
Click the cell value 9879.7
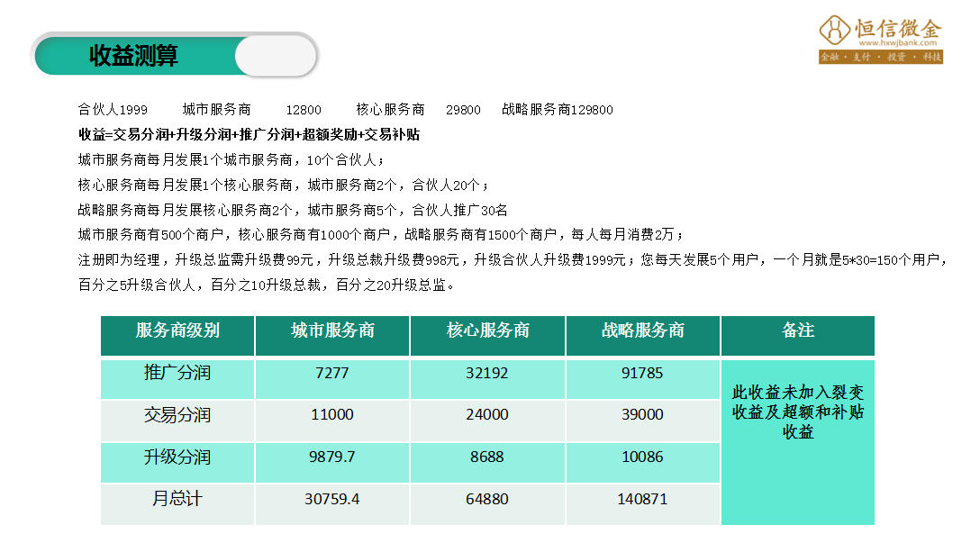click(x=332, y=457)
